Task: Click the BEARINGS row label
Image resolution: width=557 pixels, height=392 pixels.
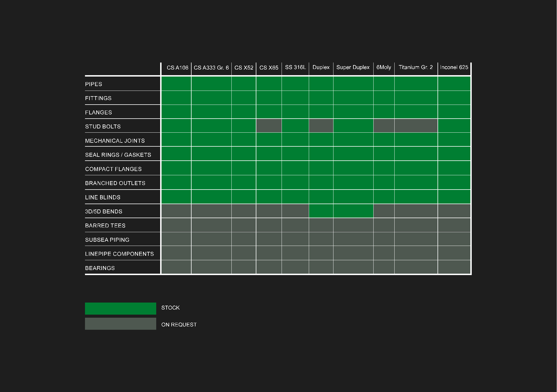Action: click(x=100, y=268)
